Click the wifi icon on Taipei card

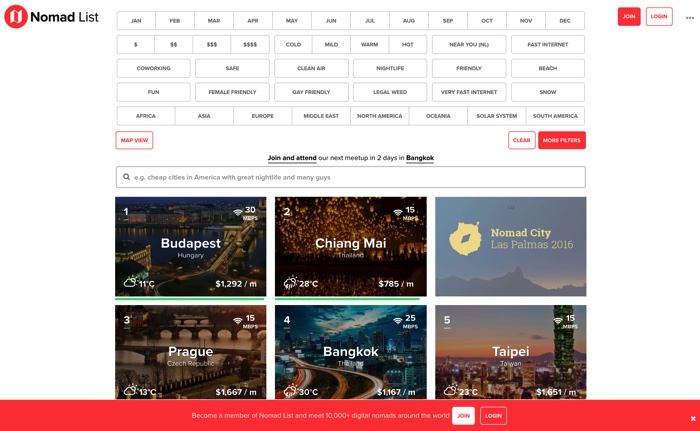558,320
